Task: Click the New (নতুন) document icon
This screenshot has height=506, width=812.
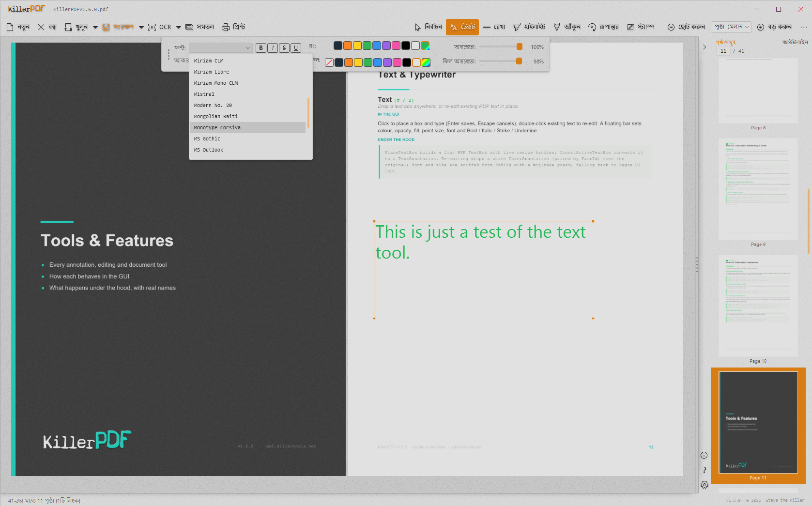Action: coord(10,27)
